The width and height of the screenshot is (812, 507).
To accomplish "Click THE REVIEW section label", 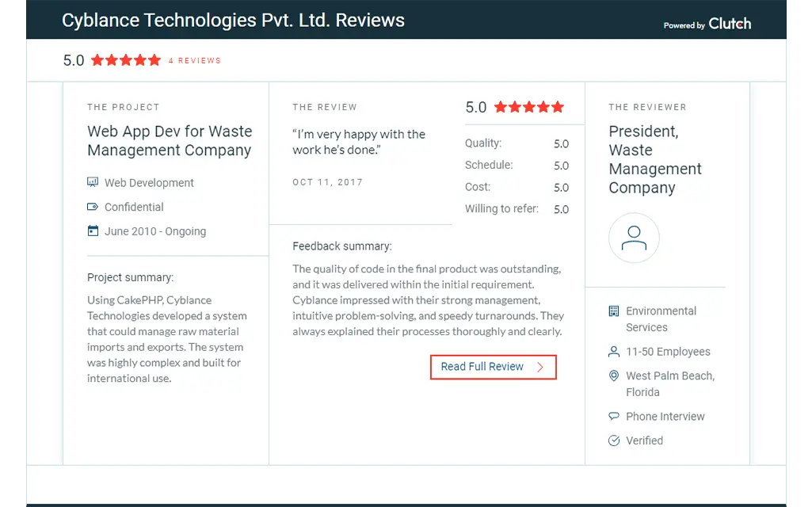I will click(x=325, y=107).
